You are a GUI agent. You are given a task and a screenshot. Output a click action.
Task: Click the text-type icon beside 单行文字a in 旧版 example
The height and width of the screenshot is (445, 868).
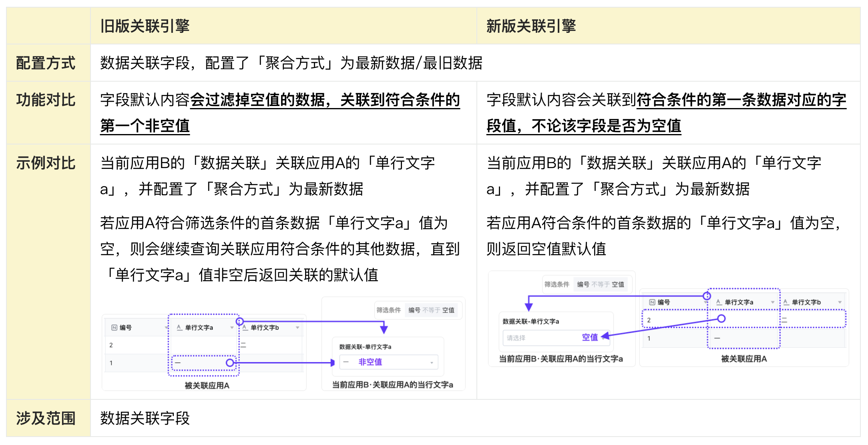pyautogui.click(x=179, y=327)
